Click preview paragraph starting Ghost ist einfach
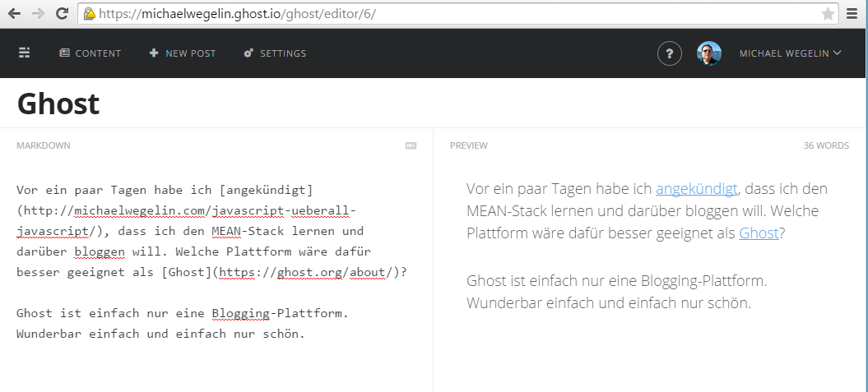The image size is (868, 392). coord(617,292)
